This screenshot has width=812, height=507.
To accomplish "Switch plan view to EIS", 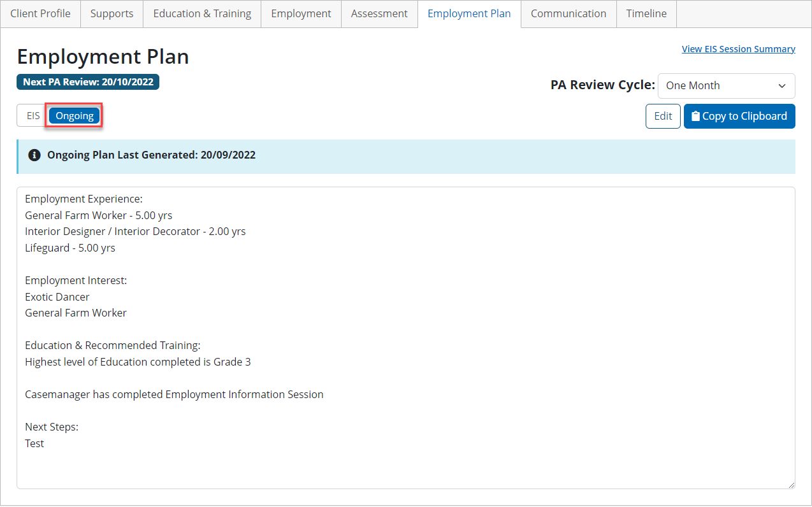I will coord(33,116).
